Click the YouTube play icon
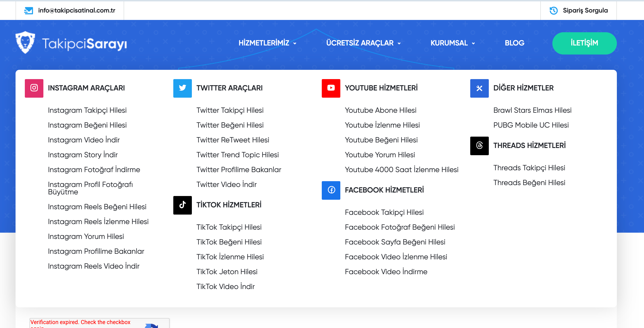The height and width of the screenshot is (328, 644). [331, 88]
